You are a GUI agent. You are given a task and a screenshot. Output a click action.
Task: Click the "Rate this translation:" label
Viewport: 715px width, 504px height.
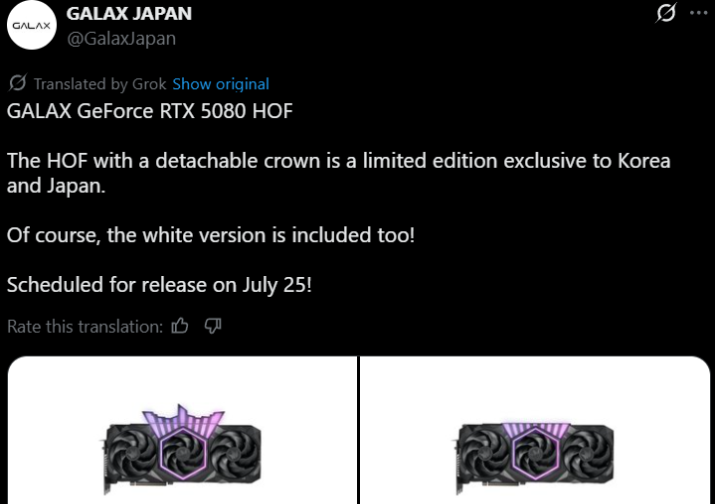pyautogui.click(x=85, y=327)
